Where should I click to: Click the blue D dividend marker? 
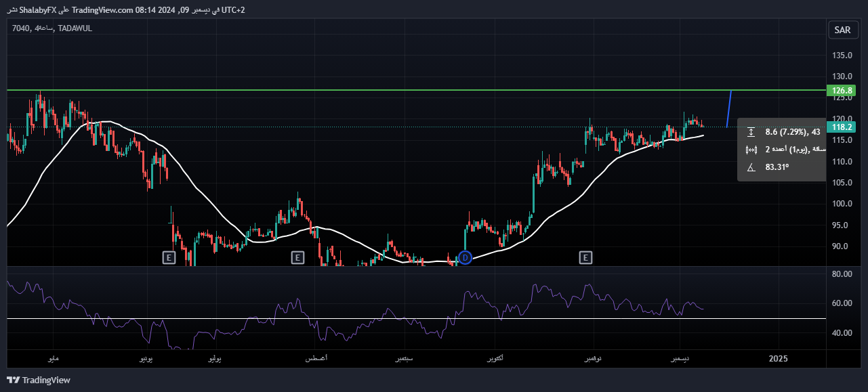465,257
